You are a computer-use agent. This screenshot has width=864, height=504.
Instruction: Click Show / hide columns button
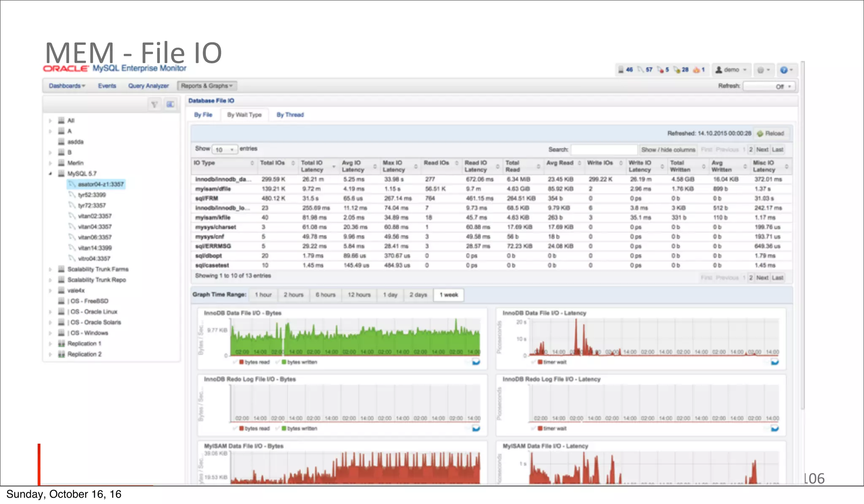(667, 150)
